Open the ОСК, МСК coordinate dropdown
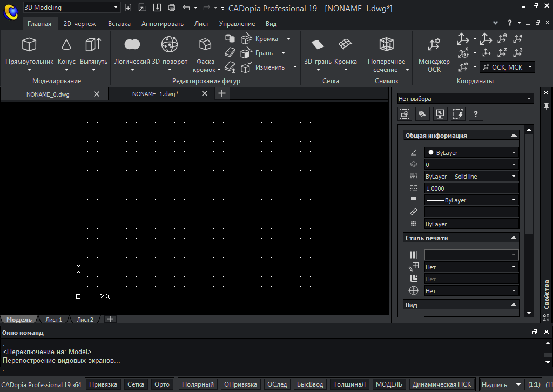The image size is (553, 392). coord(507,67)
